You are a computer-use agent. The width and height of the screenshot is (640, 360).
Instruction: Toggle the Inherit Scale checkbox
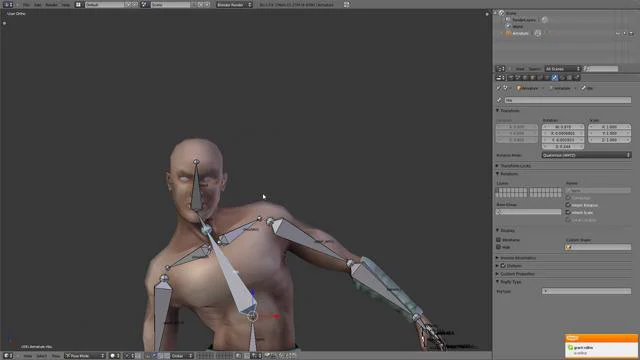click(568, 212)
